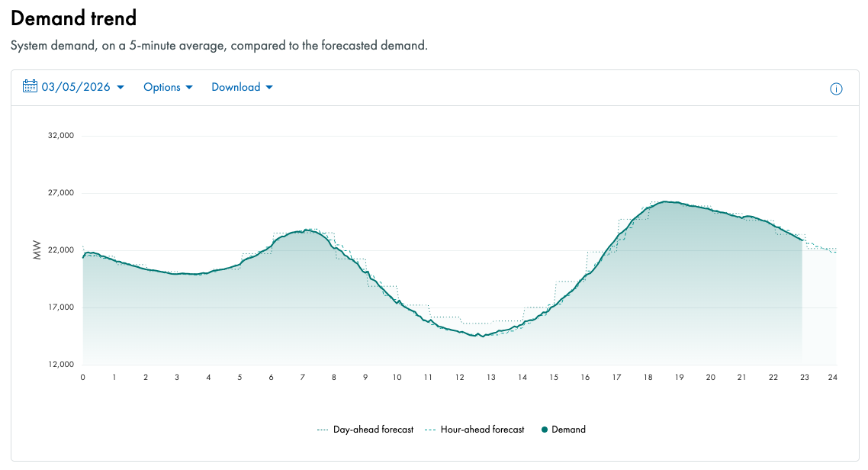Click the green Demand legend dot
The width and height of the screenshot is (868, 470).
point(545,430)
